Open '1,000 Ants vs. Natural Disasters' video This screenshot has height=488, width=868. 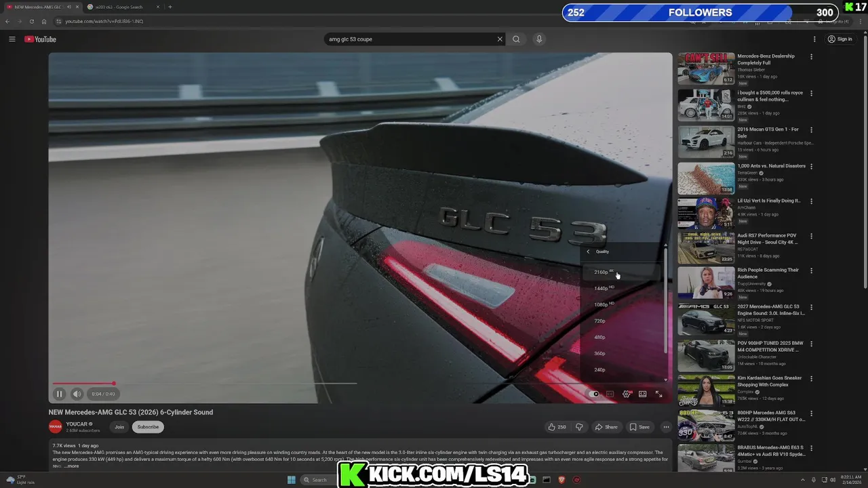pyautogui.click(x=772, y=166)
